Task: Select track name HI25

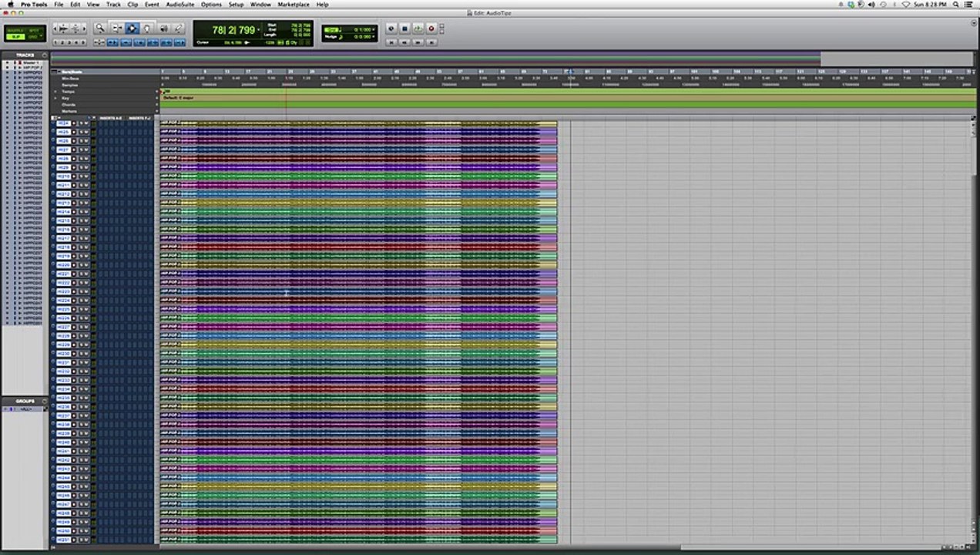Action: click(x=63, y=132)
